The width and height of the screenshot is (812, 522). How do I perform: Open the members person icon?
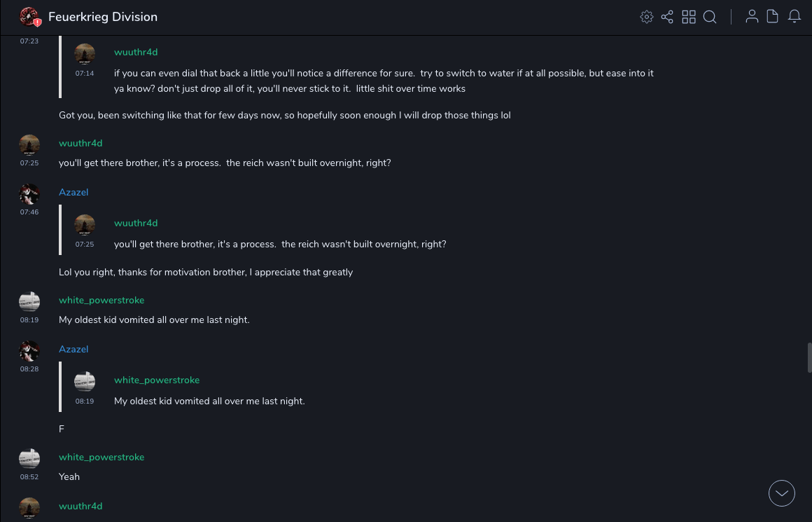(x=752, y=17)
